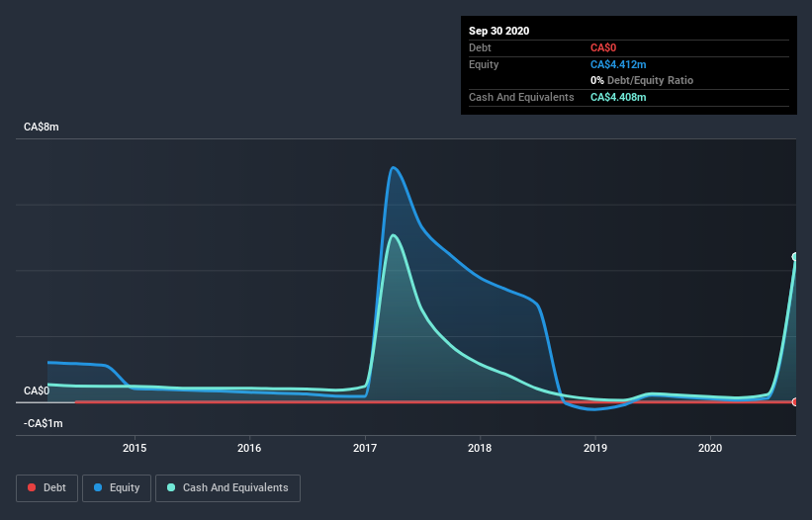The height and width of the screenshot is (520, 812).
Task: Click the tooltip's Cash And Equivalents label
Action: tap(521, 97)
